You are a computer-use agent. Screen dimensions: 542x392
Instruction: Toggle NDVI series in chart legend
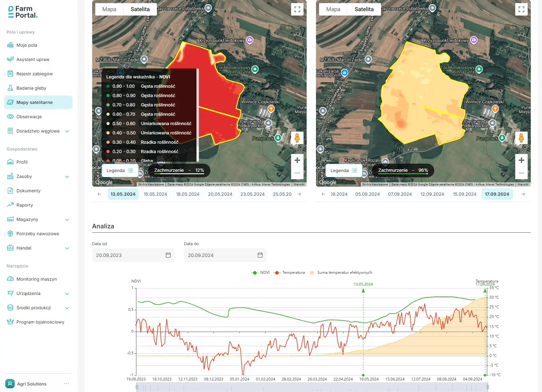(260, 273)
